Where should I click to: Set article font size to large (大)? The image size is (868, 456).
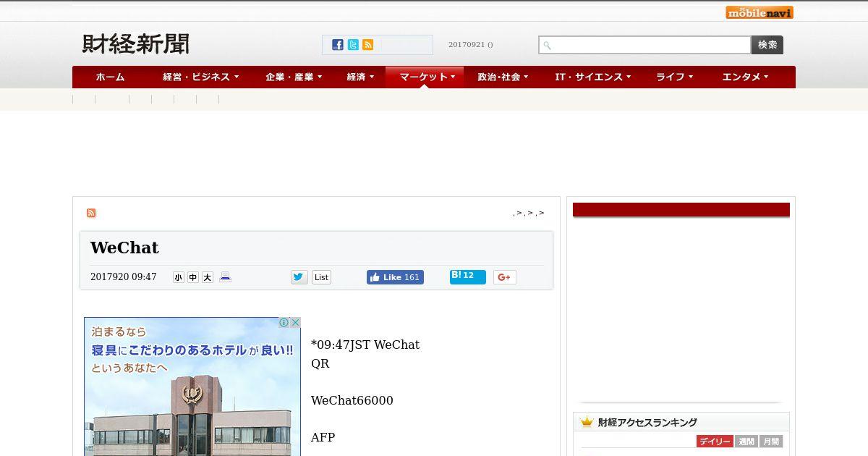[x=208, y=277]
